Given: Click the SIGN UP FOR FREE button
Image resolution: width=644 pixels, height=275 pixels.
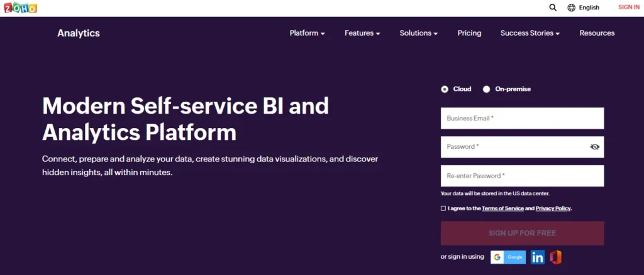Looking at the screenshot, I should 522,233.
